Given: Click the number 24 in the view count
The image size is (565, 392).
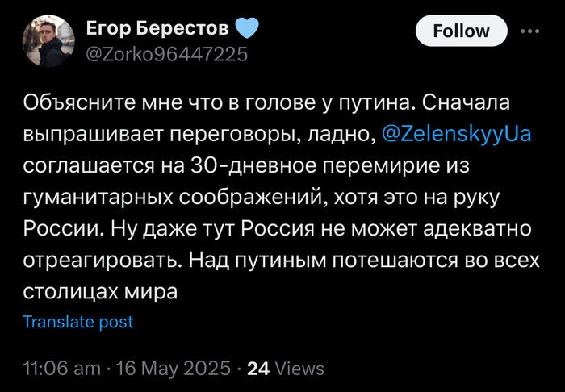Looking at the screenshot, I should tap(258, 369).
